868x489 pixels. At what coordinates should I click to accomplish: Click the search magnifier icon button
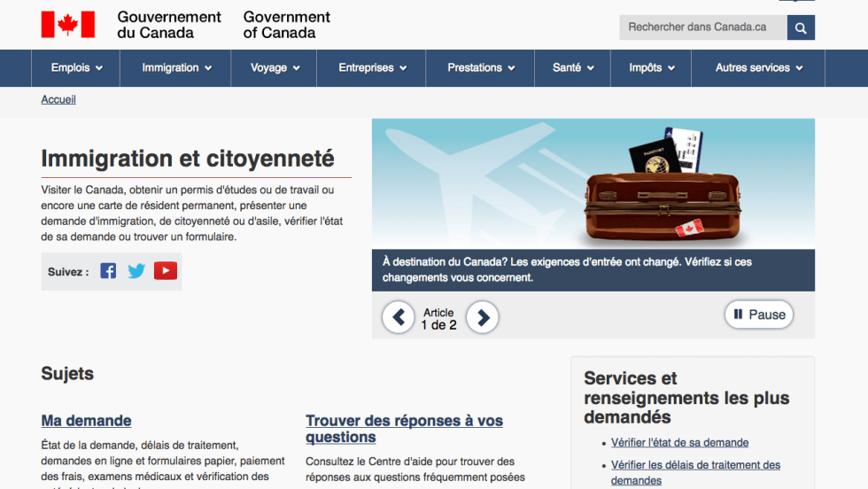(801, 27)
